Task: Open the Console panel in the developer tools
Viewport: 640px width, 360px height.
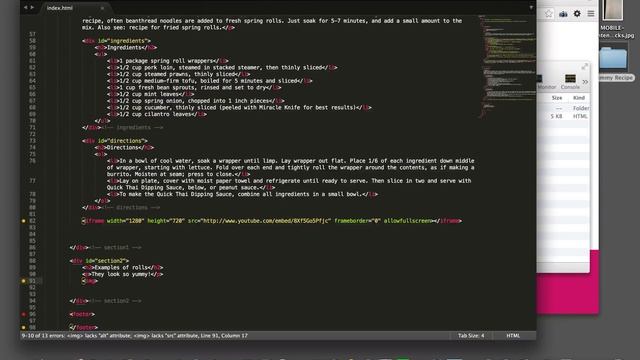Action: [x=570, y=81]
